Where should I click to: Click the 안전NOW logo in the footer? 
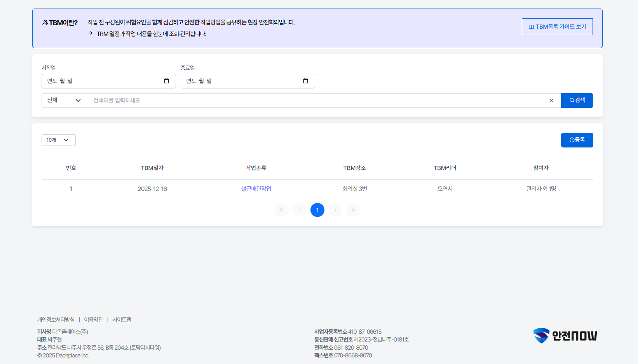click(565, 336)
